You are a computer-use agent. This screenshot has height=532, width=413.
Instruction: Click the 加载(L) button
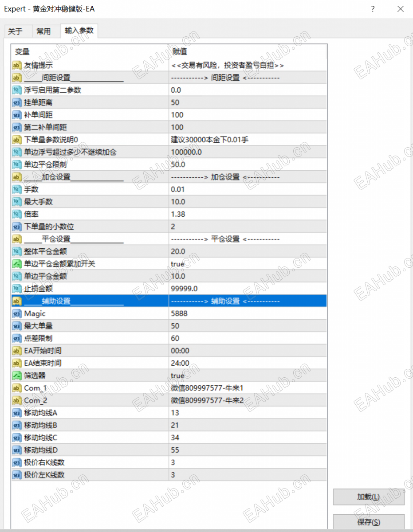click(x=369, y=497)
